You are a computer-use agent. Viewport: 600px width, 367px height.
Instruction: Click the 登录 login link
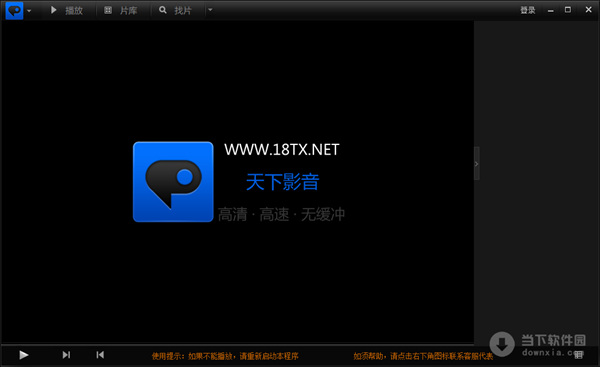tap(527, 10)
